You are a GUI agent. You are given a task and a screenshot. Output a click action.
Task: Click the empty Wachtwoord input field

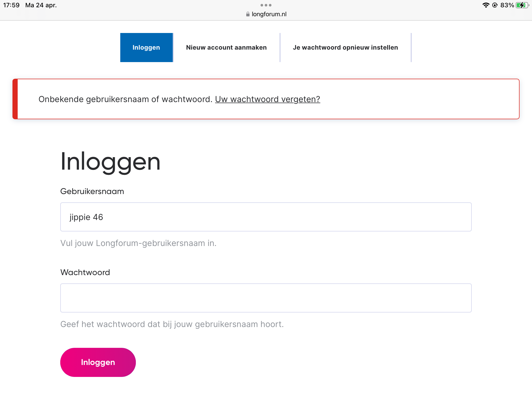[x=266, y=298]
